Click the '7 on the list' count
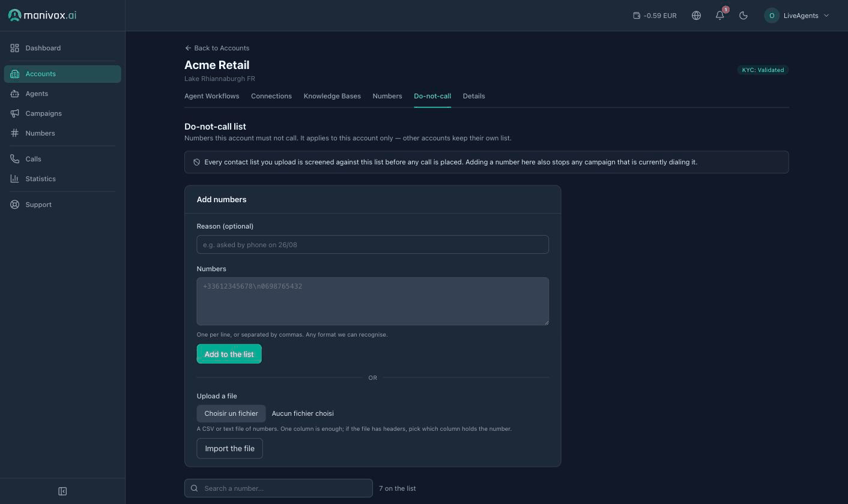Image resolution: width=848 pixels, height=504 pixels. pos(398,488)
